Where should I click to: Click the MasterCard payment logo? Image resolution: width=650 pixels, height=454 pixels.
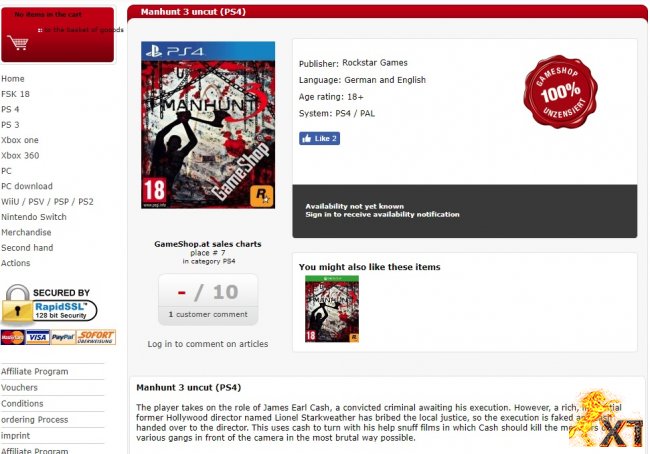13,337
